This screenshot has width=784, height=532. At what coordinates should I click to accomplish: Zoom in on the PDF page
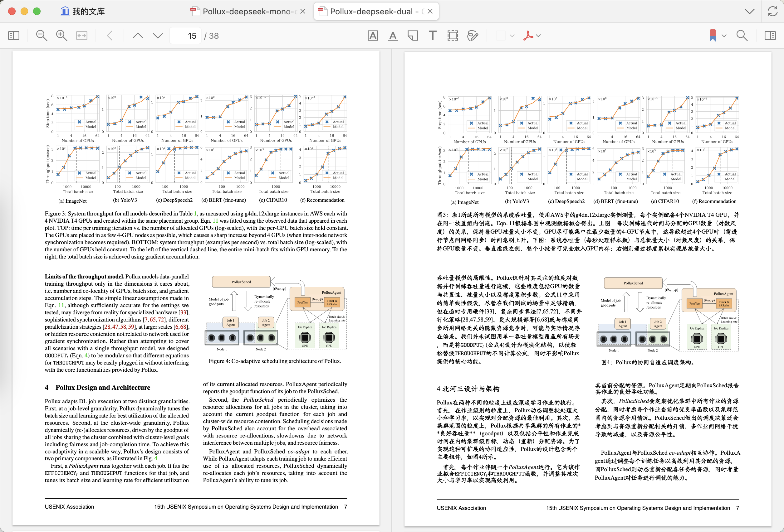click(61, 36)
